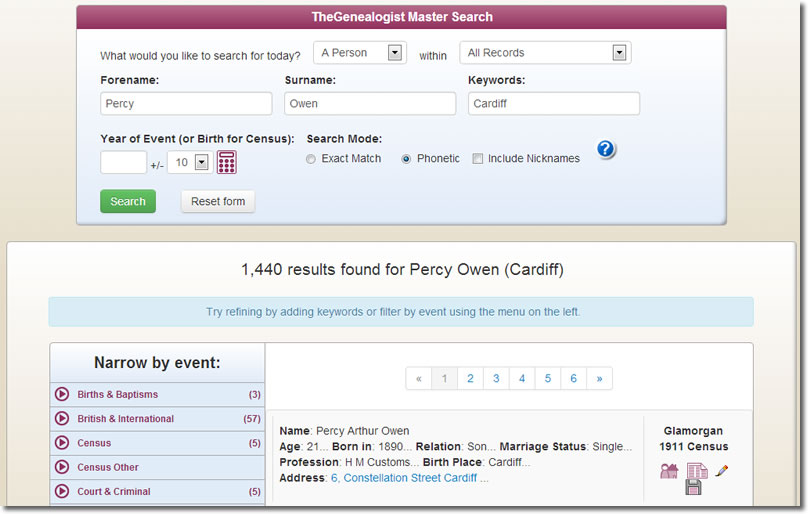This screenshot has width=808, height=514.
Task: Select the Exact Match radio button
Action: (x=311, y=159)
